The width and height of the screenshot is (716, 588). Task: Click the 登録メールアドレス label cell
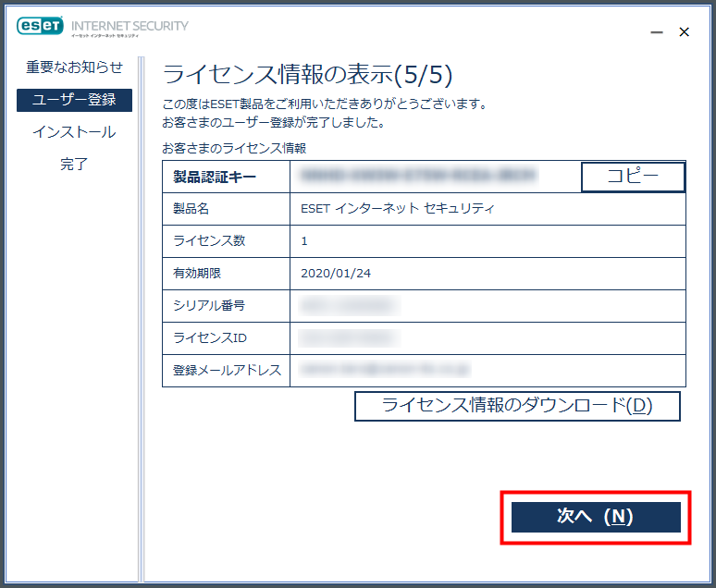pyautogui.click(x=226, y=371)
